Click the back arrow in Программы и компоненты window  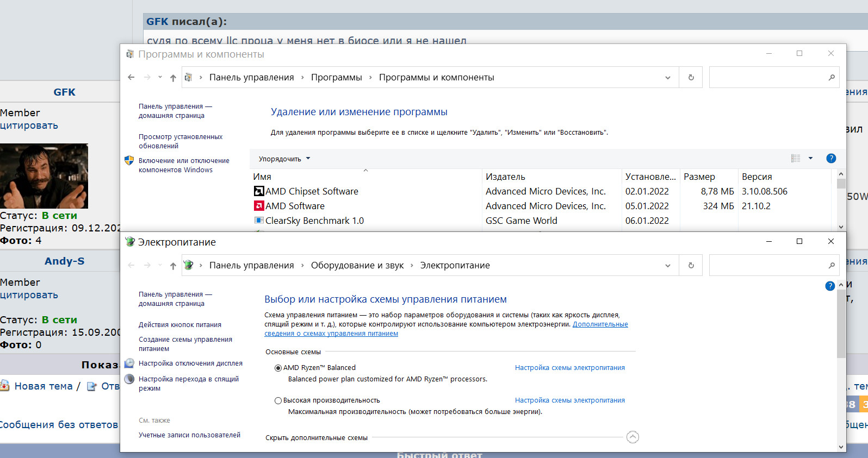(x=131, y=77)
